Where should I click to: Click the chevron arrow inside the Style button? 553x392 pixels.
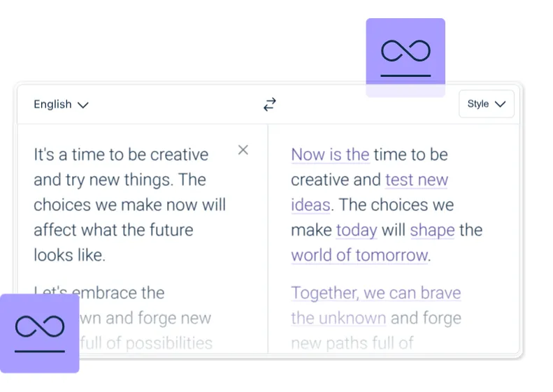500,105
